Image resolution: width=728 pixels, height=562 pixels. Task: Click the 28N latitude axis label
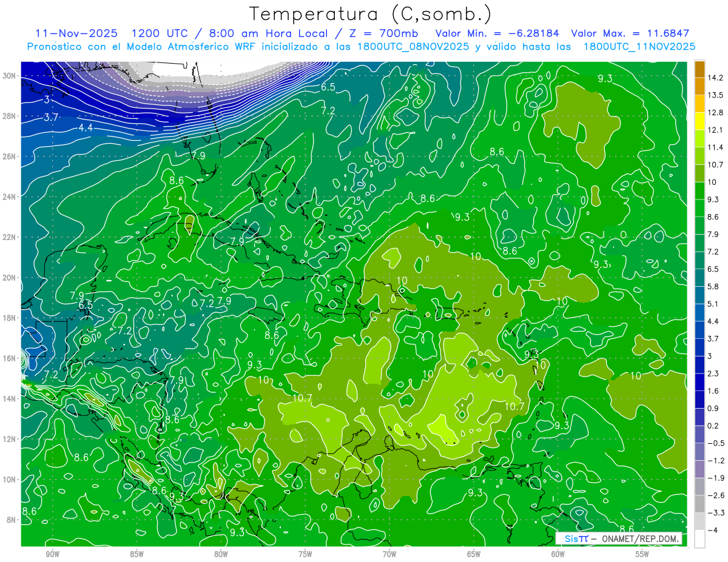(10, 116)
